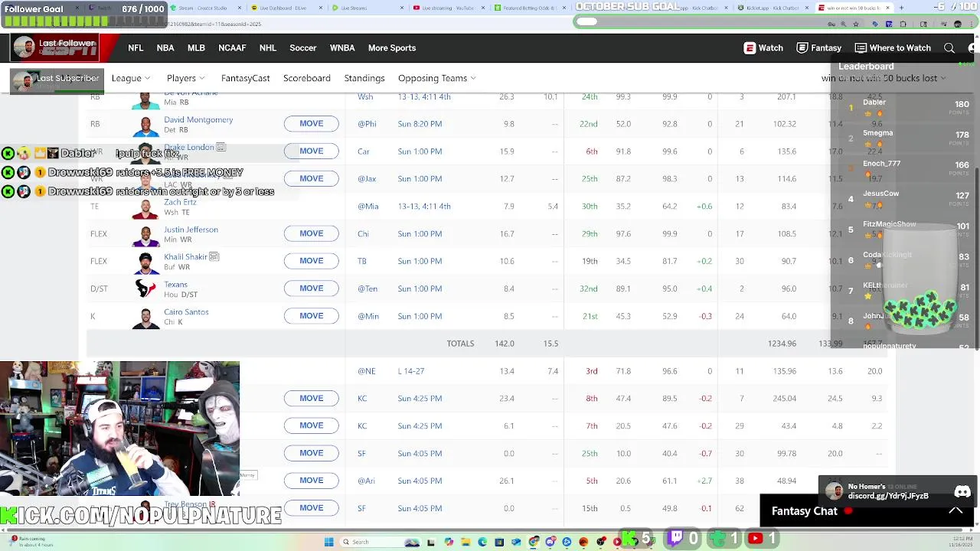Viewport: 980px width, 551px height.
Task: Expand the Players dropdown
Action: point(186,78)
